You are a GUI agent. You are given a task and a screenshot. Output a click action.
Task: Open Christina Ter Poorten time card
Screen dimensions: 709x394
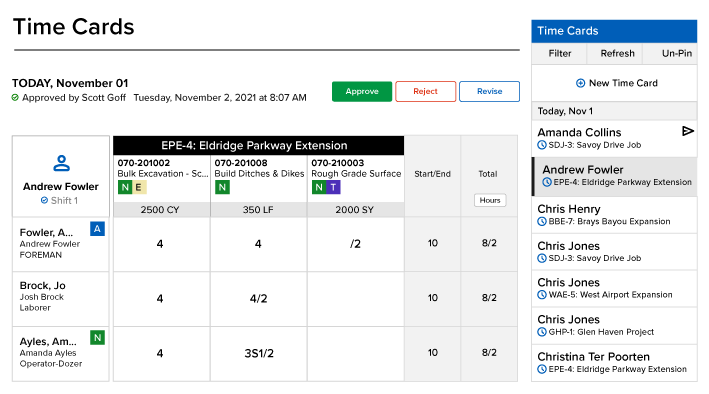click(x=614, y=363)
